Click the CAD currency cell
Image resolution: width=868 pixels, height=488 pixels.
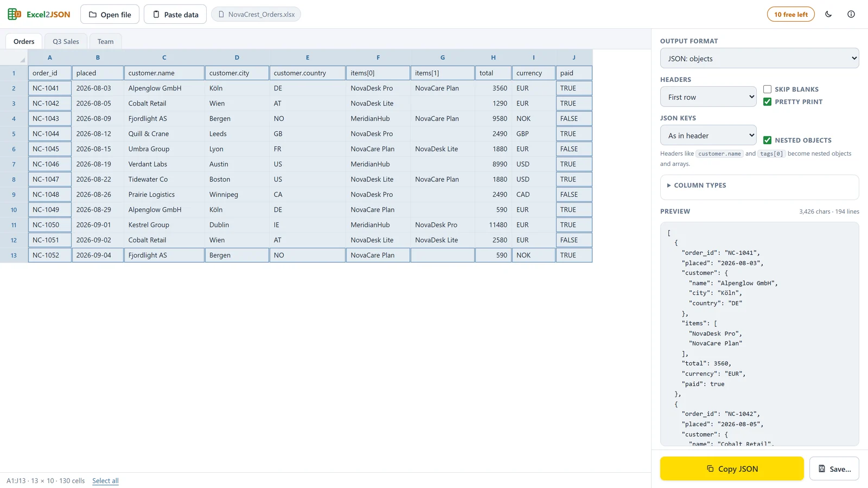click(x=534, y=194)
